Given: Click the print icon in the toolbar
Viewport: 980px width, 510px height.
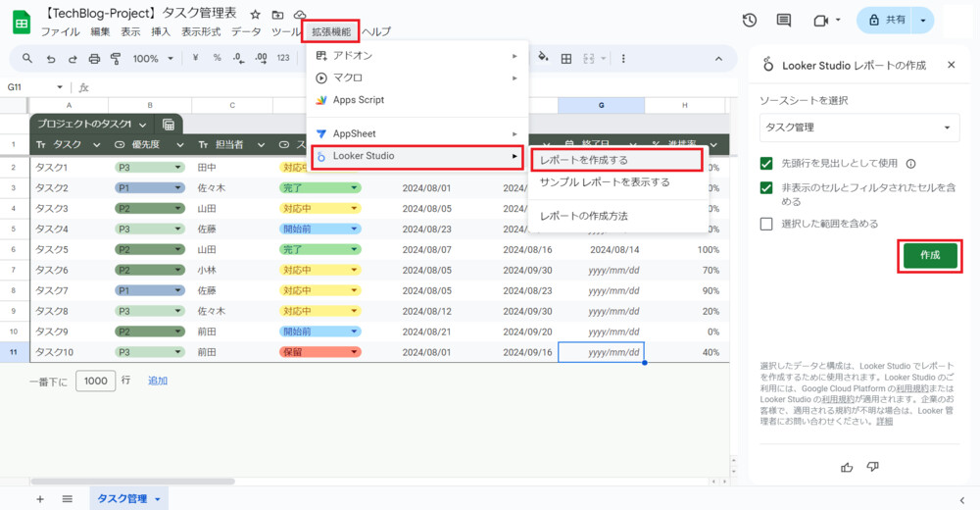Looking at the screenshot, I should pos(95,59).
